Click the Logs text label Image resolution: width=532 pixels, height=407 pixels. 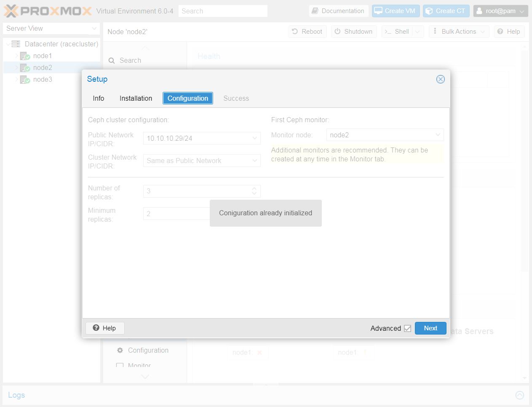(16, 395)
